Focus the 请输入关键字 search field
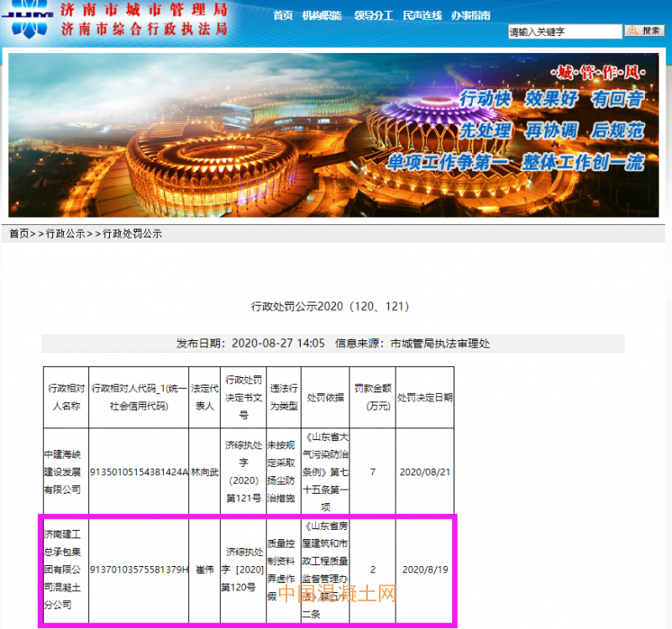Screen dimensions: 672x629 pos(564,32)
